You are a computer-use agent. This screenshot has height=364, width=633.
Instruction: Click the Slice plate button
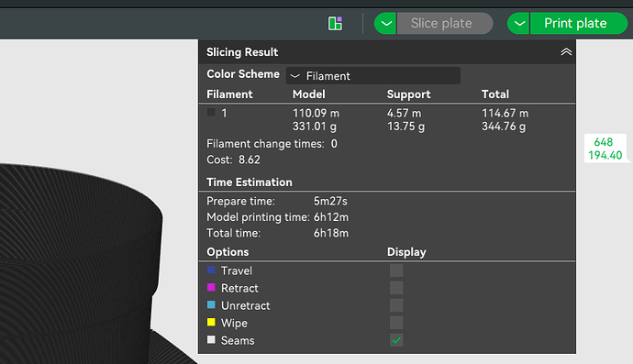click(445, 24)
